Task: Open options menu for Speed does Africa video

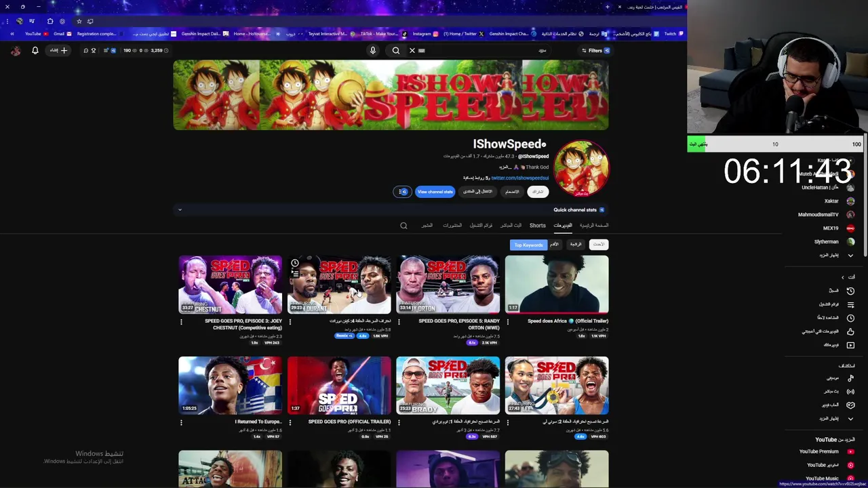Action: click(x=507, y=322)
